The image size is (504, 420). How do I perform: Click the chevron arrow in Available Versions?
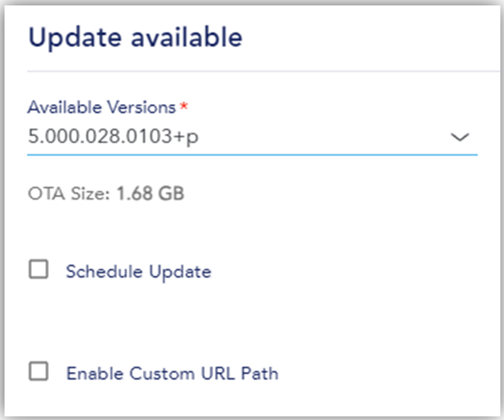point(460,137)
